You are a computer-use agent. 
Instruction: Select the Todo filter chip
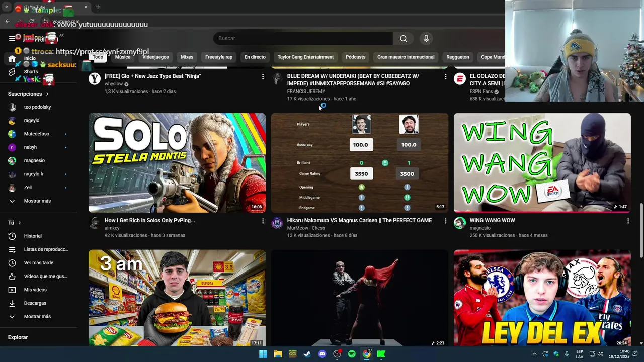98,57
